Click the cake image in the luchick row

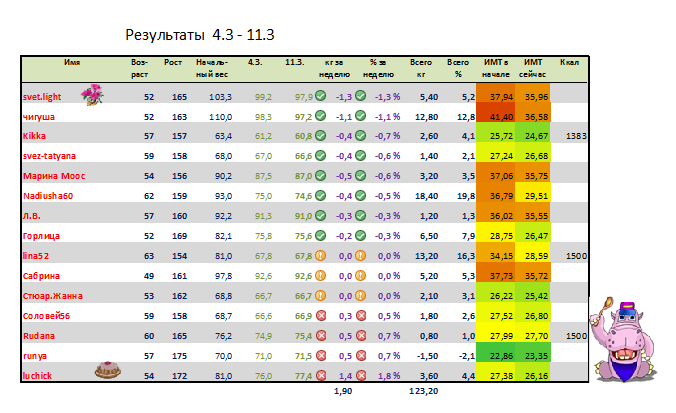(x=108, y=370)
